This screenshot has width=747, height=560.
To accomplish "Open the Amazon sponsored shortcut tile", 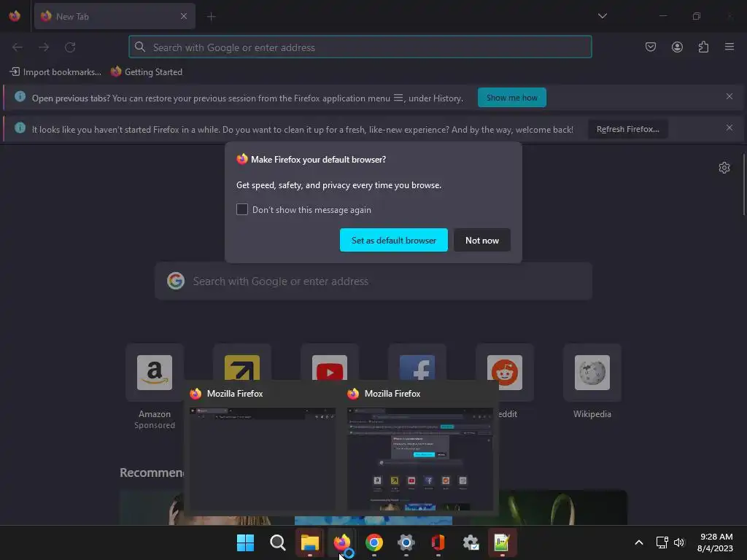I will point(155,373).
